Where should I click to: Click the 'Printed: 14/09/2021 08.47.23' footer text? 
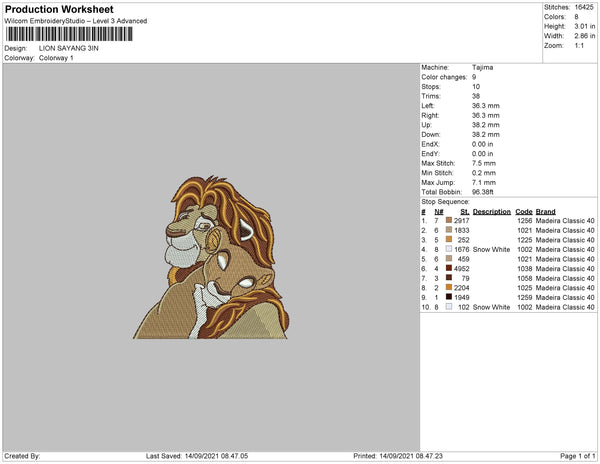click(398, 456)
